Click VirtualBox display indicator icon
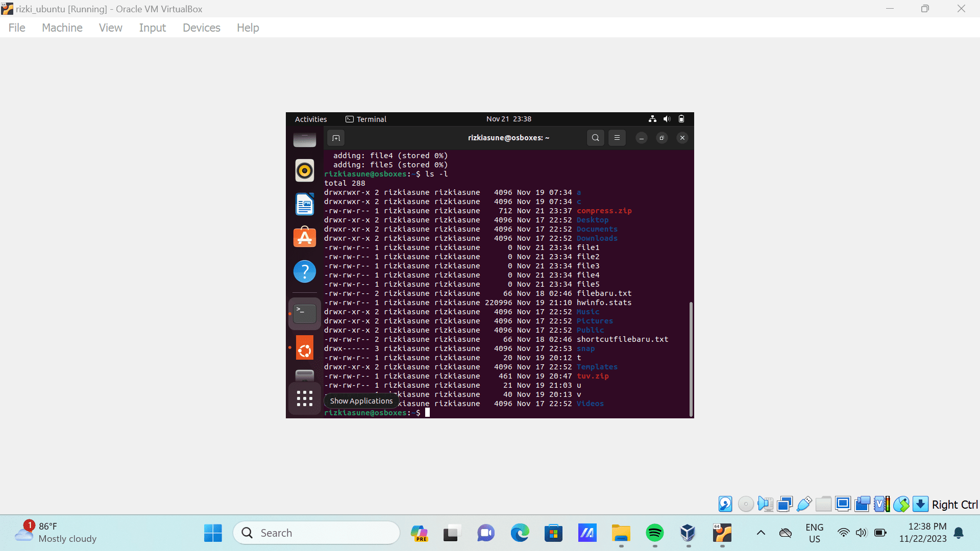 coord(843,504)
